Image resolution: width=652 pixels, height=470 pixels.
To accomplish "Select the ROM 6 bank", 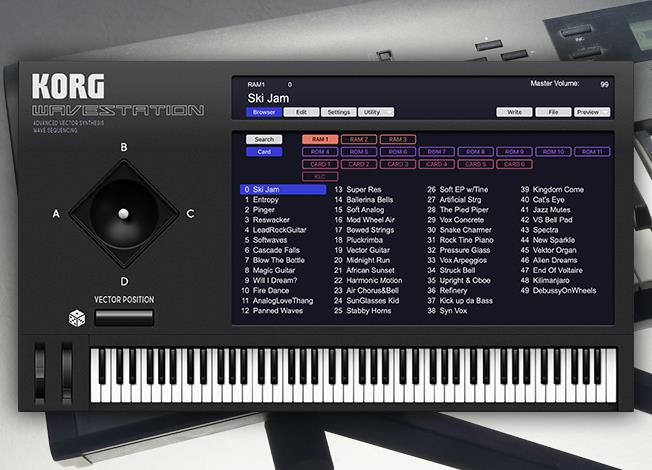I will pyautogui.click(x=398, y=152).
